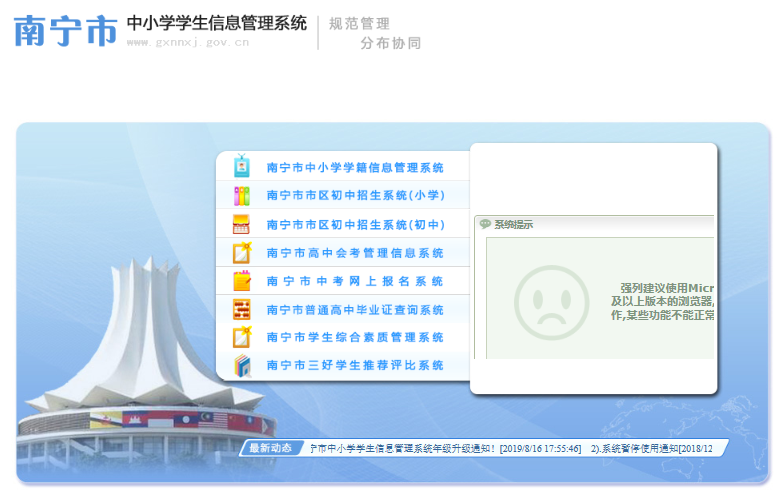Click the notepad icon beside 学生综合素质管理系统
Screen dimensions: 779x491
[241, 337]
